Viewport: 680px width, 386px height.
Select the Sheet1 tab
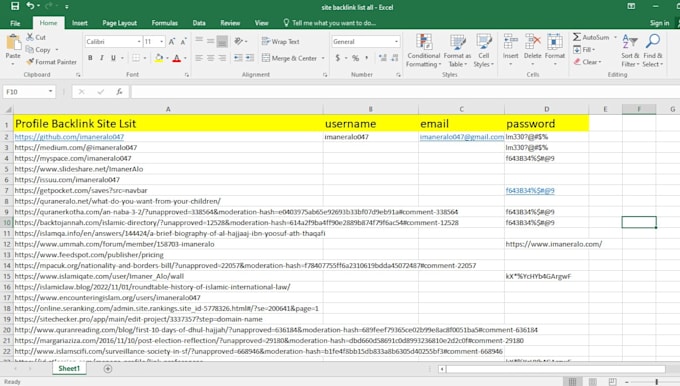[x=69, y=368]
